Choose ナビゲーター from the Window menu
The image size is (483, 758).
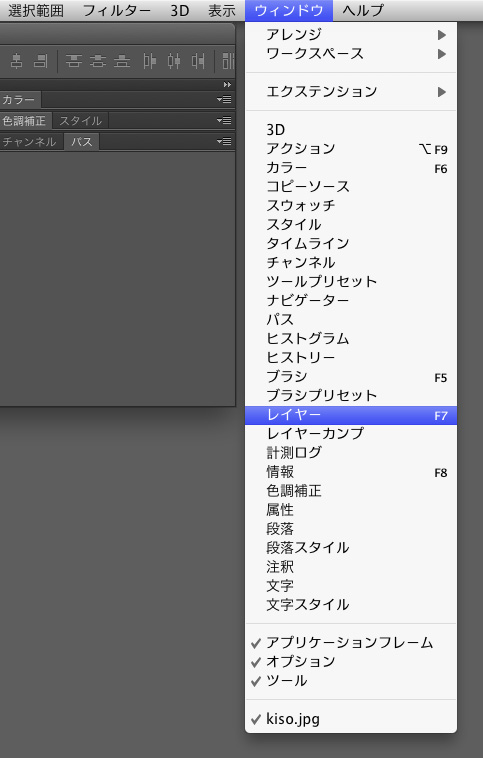[351, 301]
